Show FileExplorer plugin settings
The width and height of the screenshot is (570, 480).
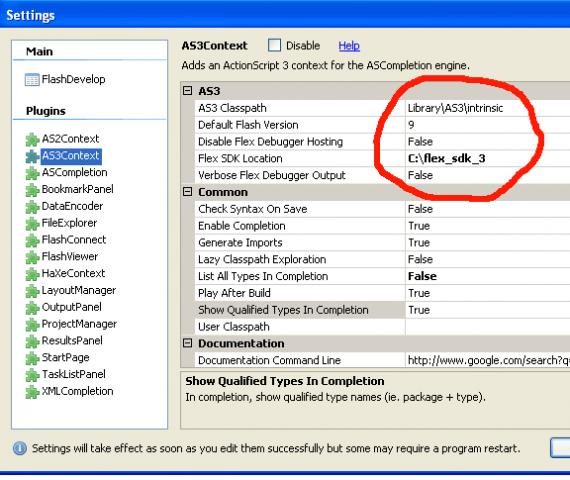[x=69, y=223]
